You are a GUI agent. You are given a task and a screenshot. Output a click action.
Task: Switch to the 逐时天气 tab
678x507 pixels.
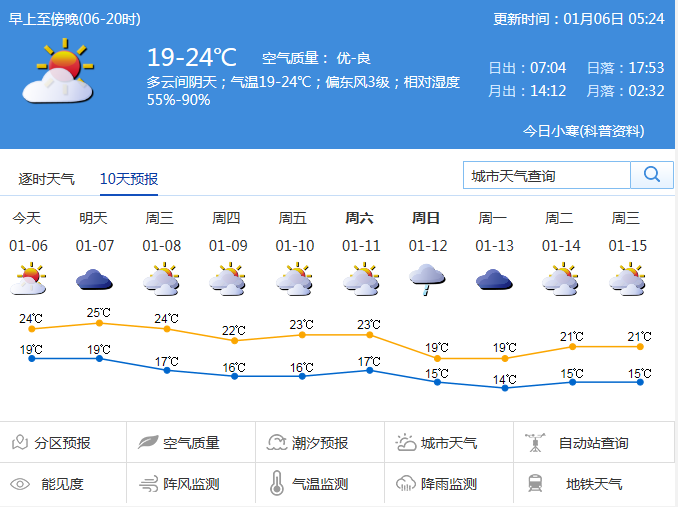[47, 179]
